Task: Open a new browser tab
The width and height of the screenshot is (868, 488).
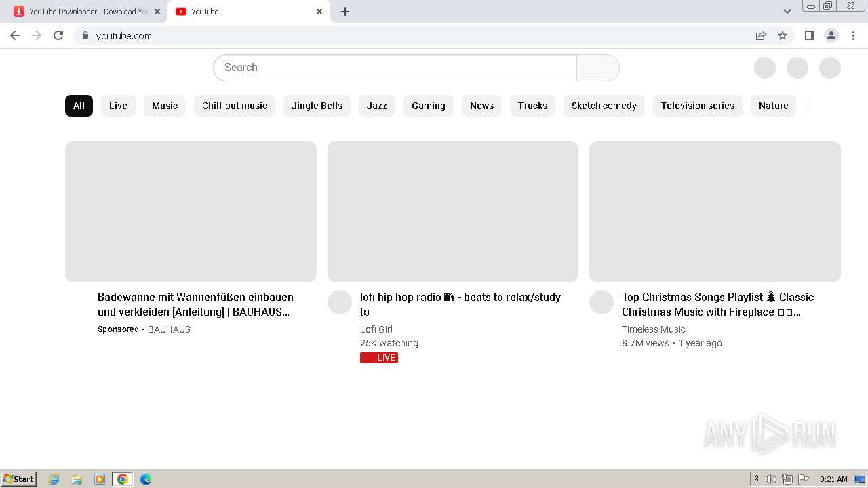Action: (x=345, y=12)
